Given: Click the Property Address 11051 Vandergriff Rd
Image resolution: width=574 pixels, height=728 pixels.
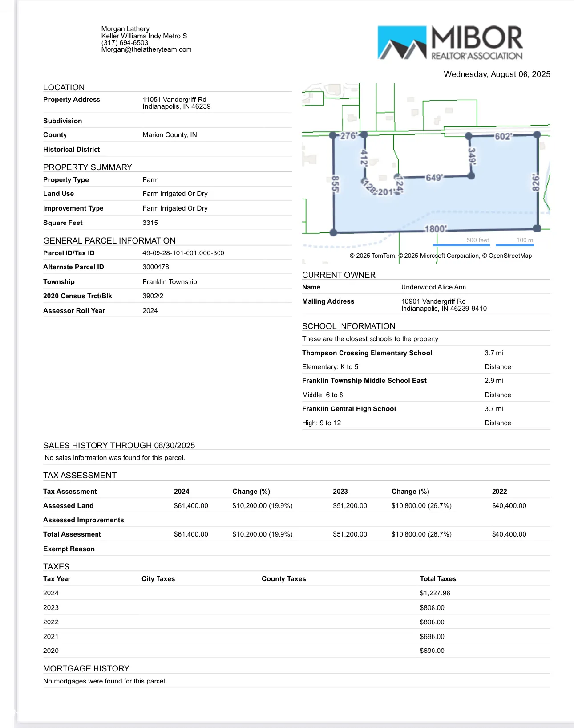Looking at the screenshot, I should click(174, 99).
